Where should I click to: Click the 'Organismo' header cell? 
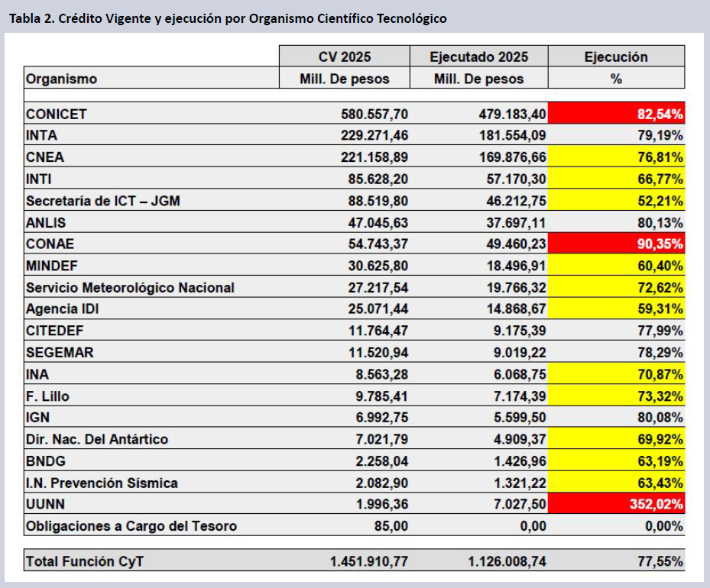[x=61, y=79]
